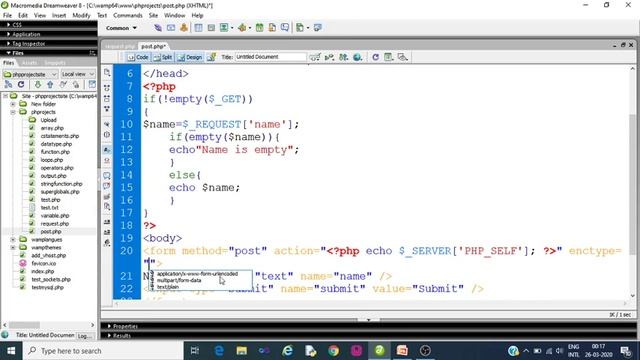Click the Put Files up-arrow icon
640x360 pixels.
[50, 84]
